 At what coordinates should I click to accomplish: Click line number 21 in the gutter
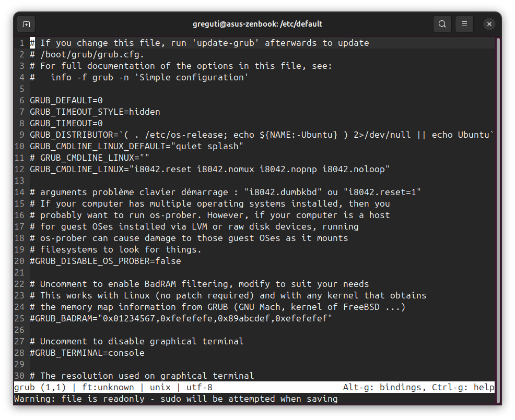click(x=19, y=273)
